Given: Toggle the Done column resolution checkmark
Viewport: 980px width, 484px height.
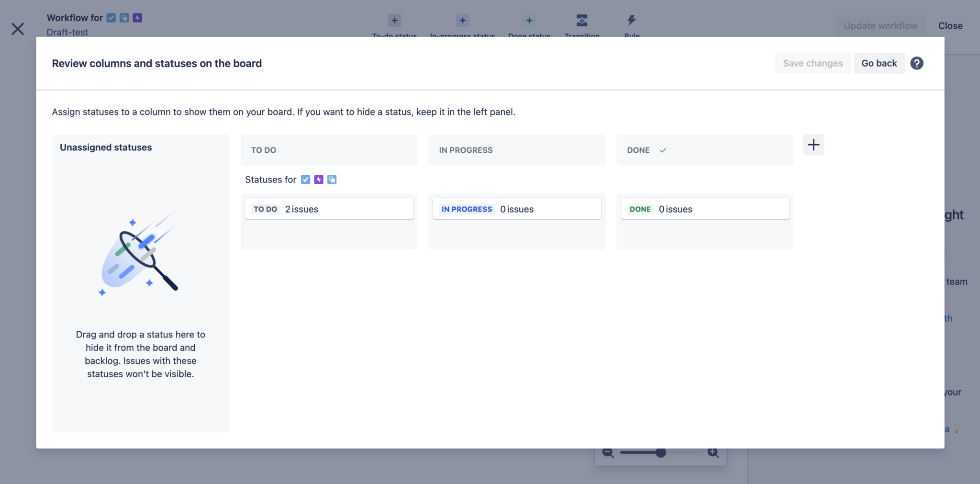Looking at the screenshot, I should 663,150.
